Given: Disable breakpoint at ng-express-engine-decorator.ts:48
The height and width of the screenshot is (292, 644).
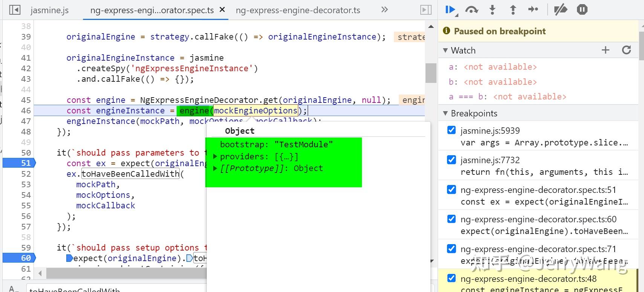Looking at the screenshot, I should [x=451, y=278].
